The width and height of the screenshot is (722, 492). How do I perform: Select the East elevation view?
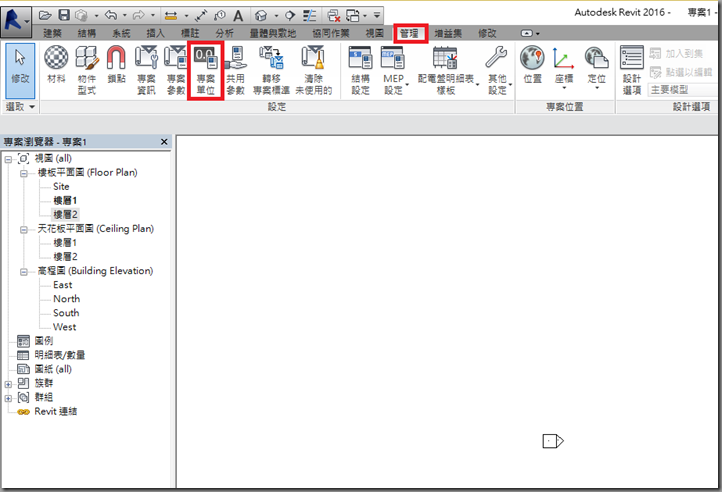coord(63,285)
